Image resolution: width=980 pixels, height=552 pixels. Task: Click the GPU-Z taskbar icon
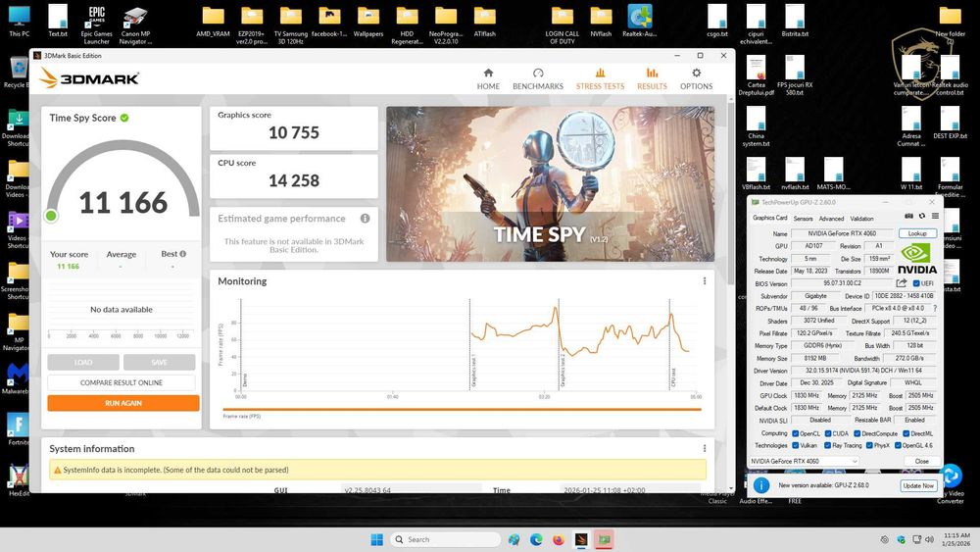pos(604,539)
